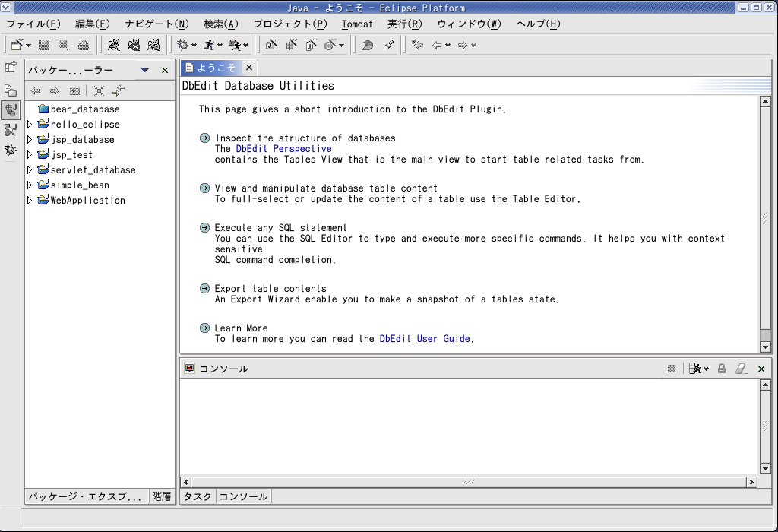Image resolution: width=778 pixels, height=532 pixels.
Task: Stop Tomcat with the crossed cat icon
Action: [x=134, y=45]
